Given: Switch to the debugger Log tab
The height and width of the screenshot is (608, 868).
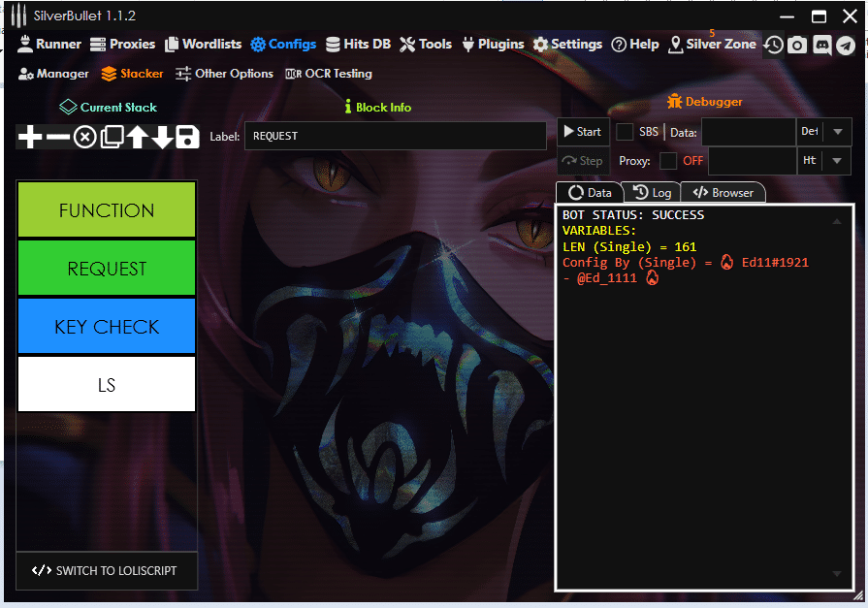Looking at the screenshot, I should click(652, 193).
